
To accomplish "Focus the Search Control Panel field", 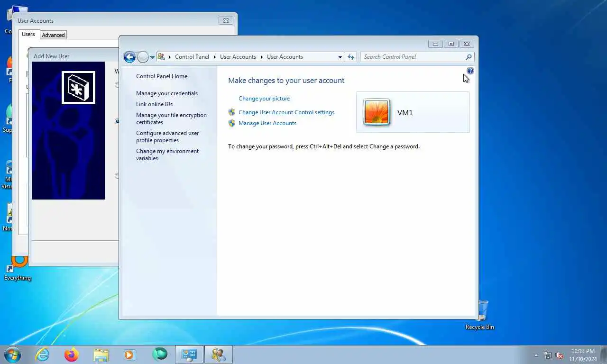I will pos(413,57).
